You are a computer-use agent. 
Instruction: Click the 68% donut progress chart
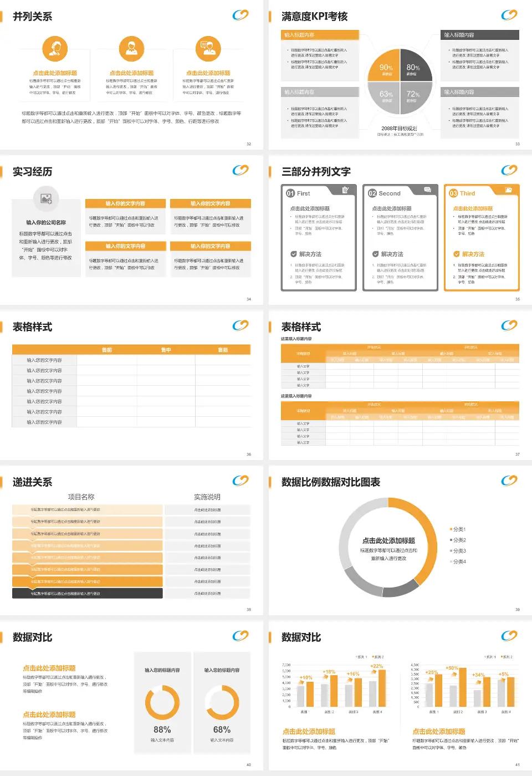coord(222,702)
